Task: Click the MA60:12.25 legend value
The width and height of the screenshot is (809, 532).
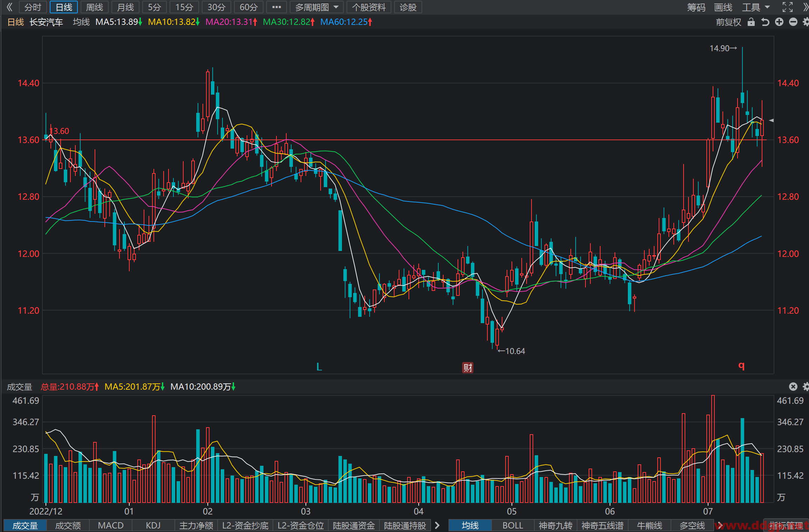Action: click(x=346, y=22)
